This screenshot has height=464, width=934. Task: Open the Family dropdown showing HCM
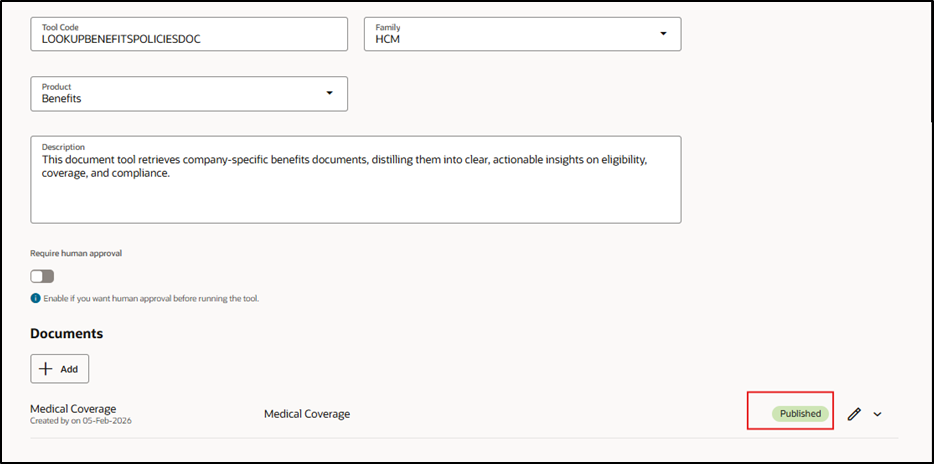tap(522, 34)
